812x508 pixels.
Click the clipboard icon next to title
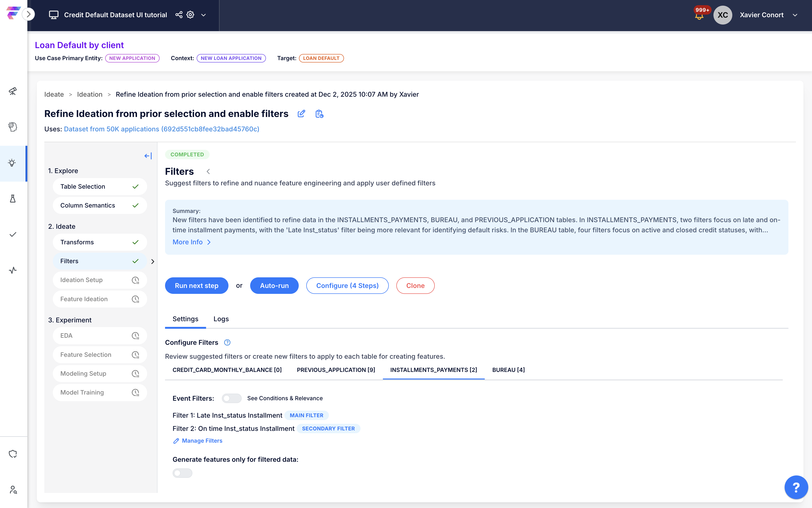(x=319, y=114)
